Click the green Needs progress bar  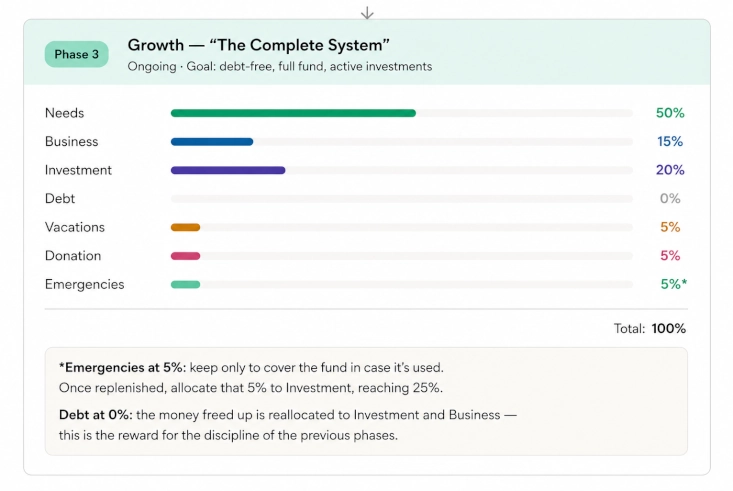pyautogui.click(x=293, y=113)
